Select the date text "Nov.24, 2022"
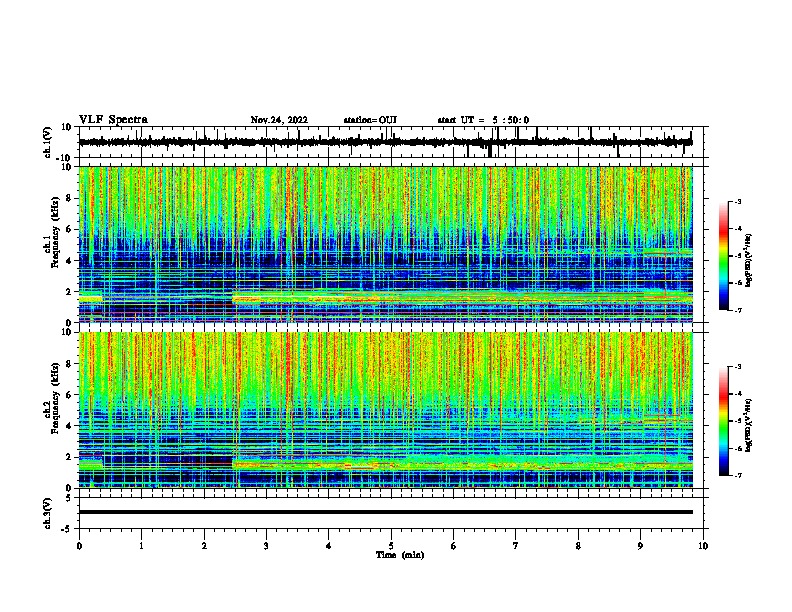792x612 pixels. (279, 120)
